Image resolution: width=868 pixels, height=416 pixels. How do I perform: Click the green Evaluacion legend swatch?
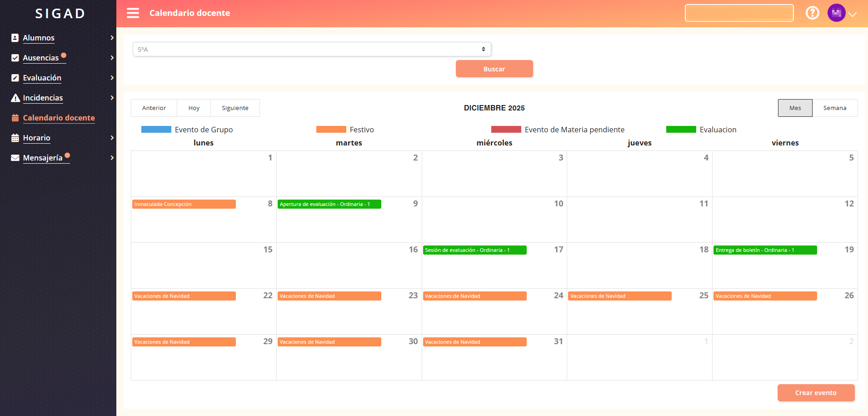point(681,130)
